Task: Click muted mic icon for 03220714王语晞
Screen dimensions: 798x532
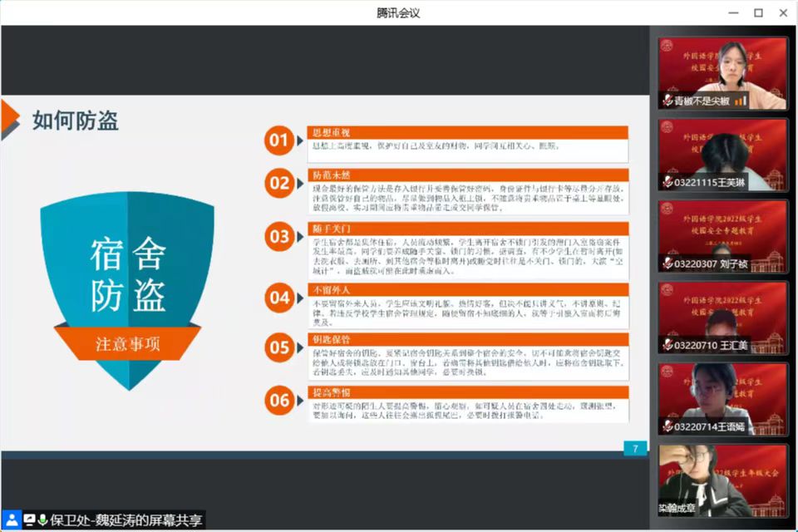Action: point(667,426)
